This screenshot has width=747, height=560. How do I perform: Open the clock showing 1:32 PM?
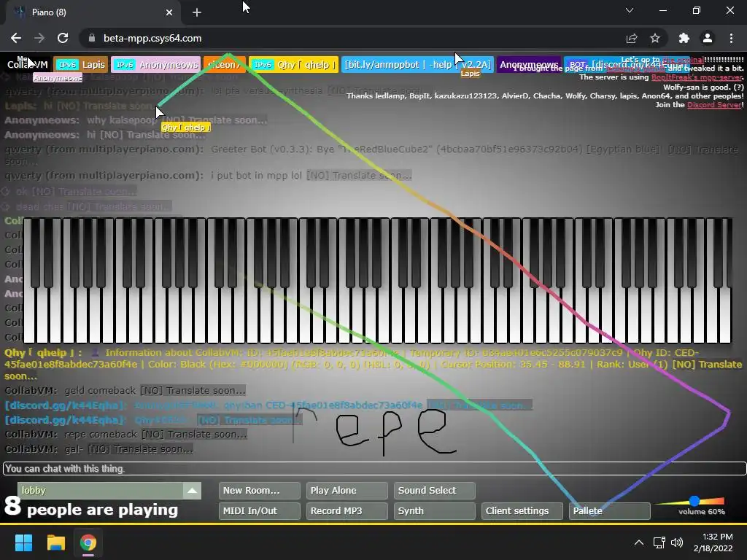(713, 542)
